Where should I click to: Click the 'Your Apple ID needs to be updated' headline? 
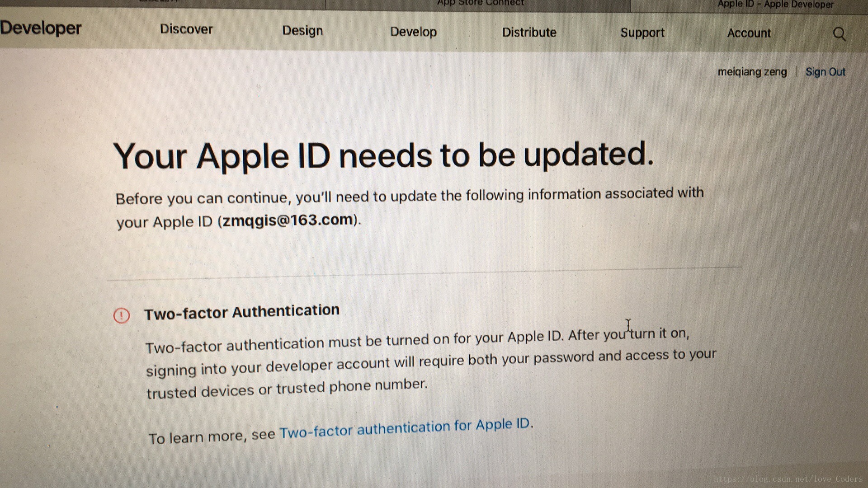point(384,155)
